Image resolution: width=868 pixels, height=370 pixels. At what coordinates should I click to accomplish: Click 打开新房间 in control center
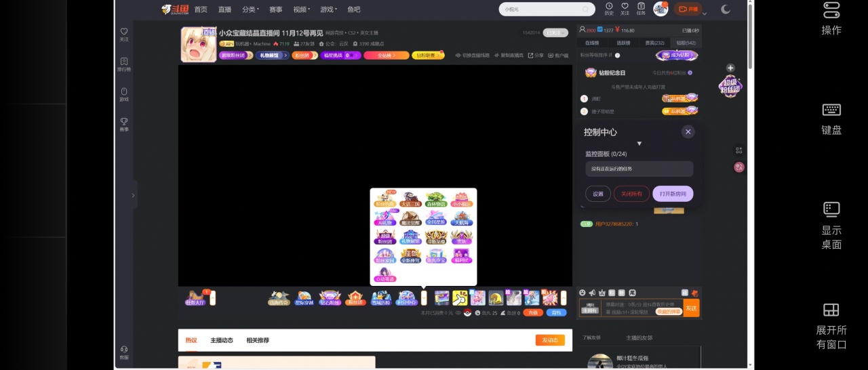click(x=673, y=194)
